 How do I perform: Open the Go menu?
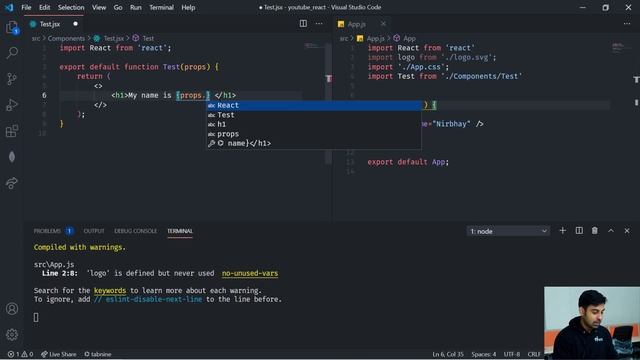click(118, 7)
